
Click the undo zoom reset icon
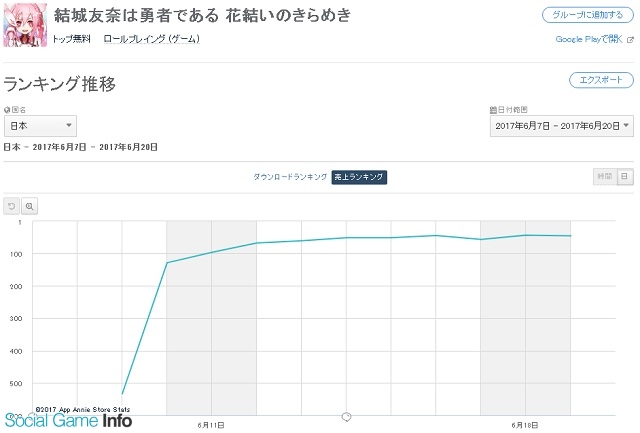click(x=12, y=205)
